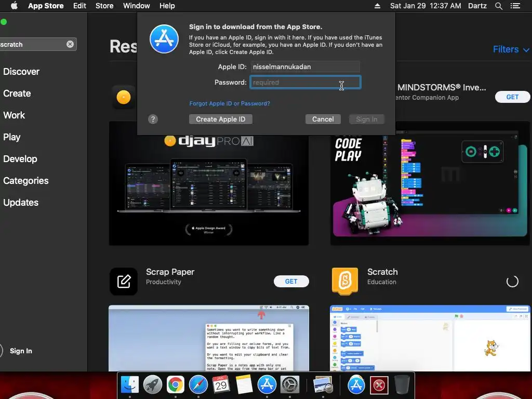Open the Scratch screenshot preview
The image size is (532, 399).
click(430, 338)
